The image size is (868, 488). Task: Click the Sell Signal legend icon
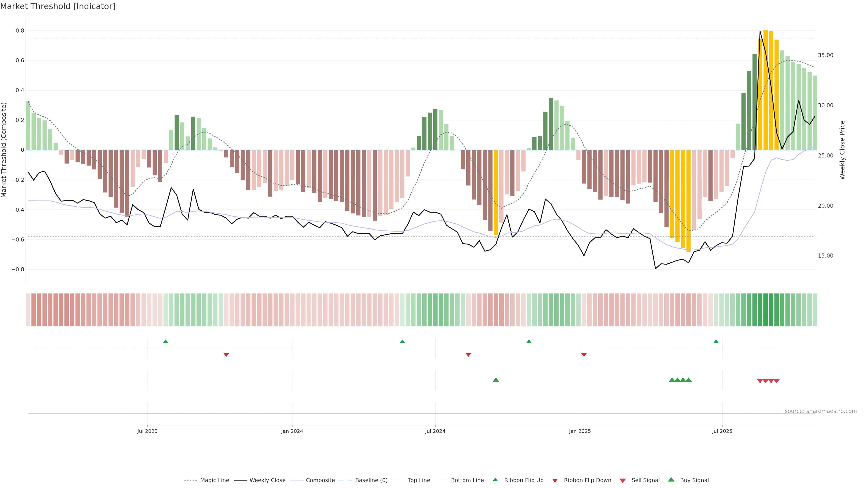coord(623,481)
